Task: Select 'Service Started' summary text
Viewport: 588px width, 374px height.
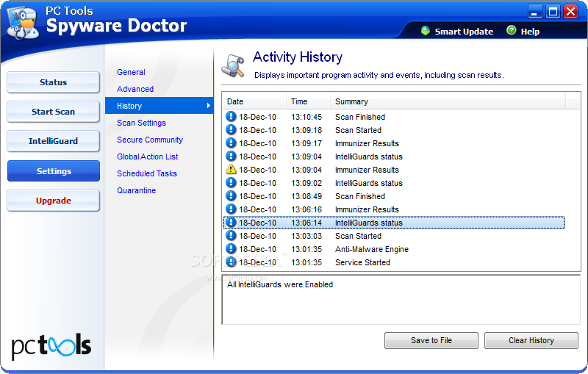Action: (362, 262)
